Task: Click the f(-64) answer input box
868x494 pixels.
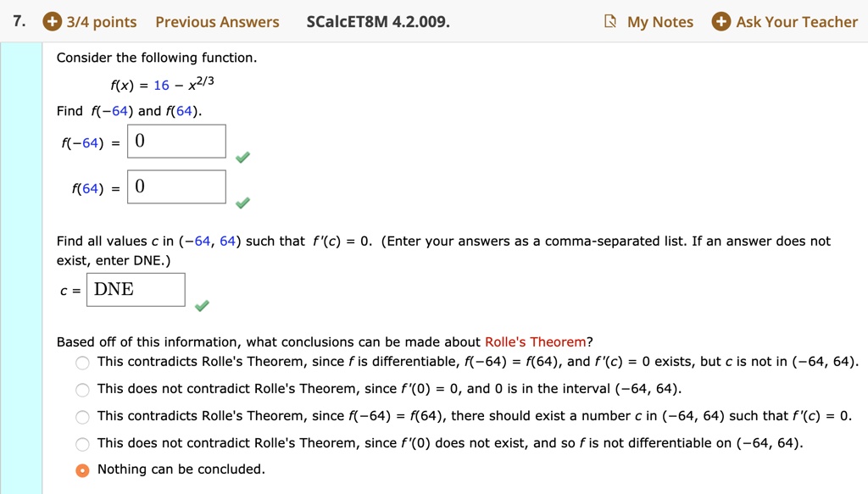Action: click(x=176, y=142)
